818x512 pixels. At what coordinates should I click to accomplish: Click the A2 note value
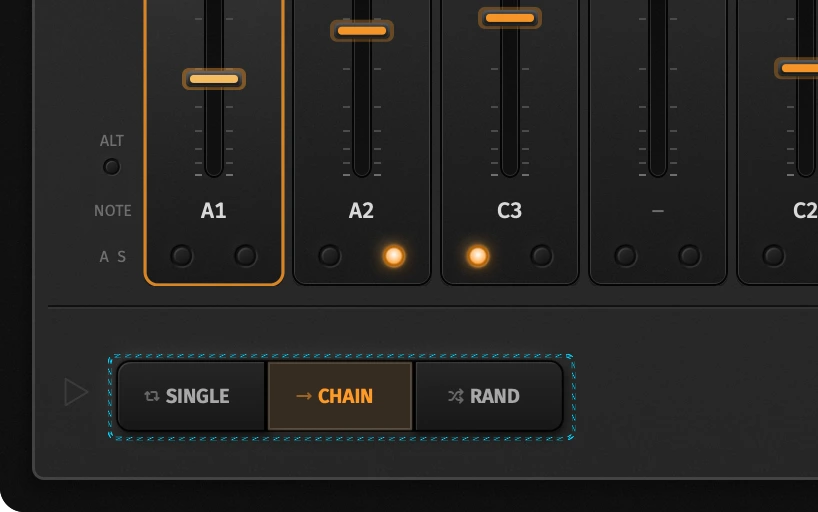tap(361, 210)
